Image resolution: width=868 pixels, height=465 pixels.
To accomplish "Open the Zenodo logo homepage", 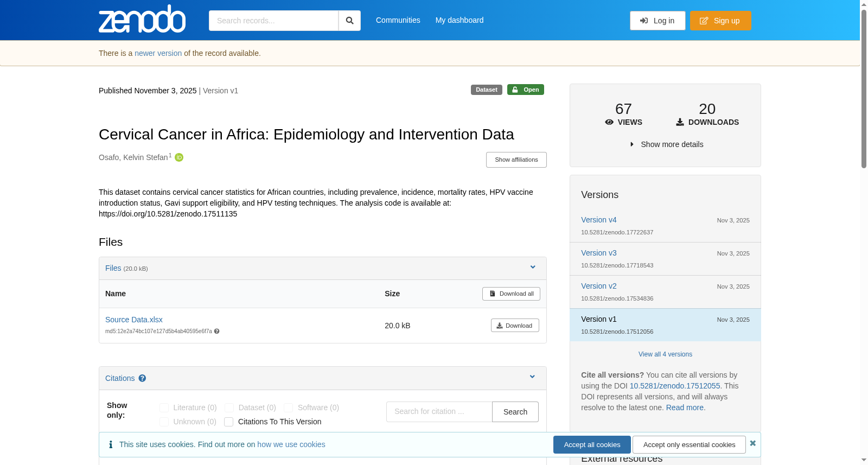I will point(142,19).
